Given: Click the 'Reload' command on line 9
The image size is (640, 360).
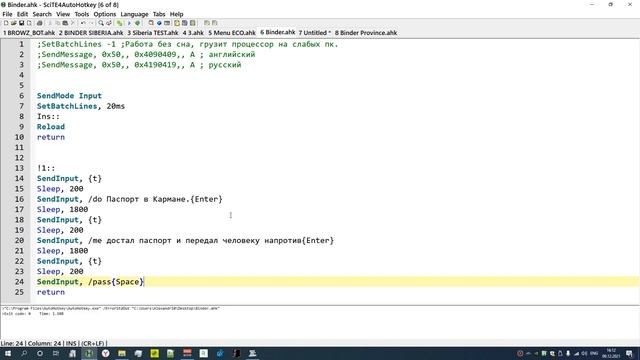Looking at the screenshot, I should [x=51, y=127].
